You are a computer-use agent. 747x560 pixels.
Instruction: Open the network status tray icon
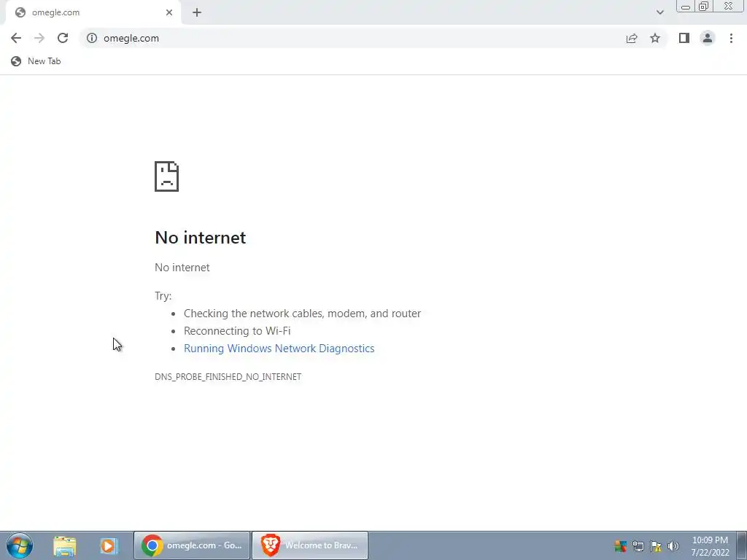[638, 546]
